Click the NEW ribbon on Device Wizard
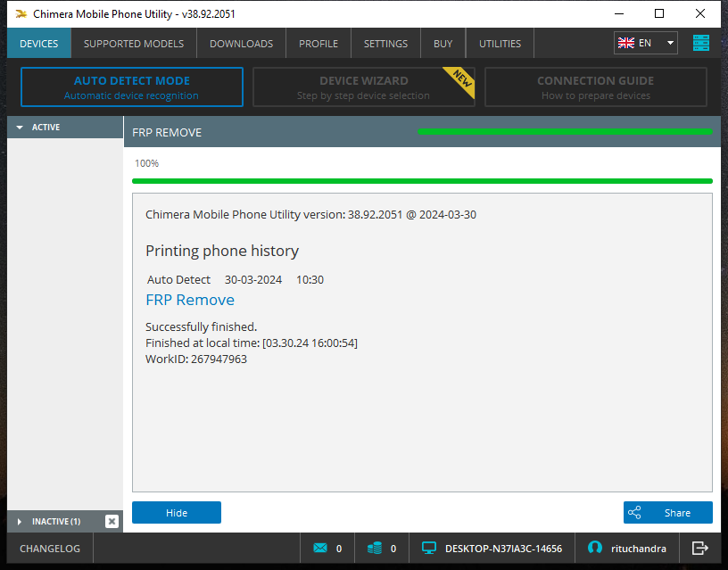 click(x=461, y=80)
